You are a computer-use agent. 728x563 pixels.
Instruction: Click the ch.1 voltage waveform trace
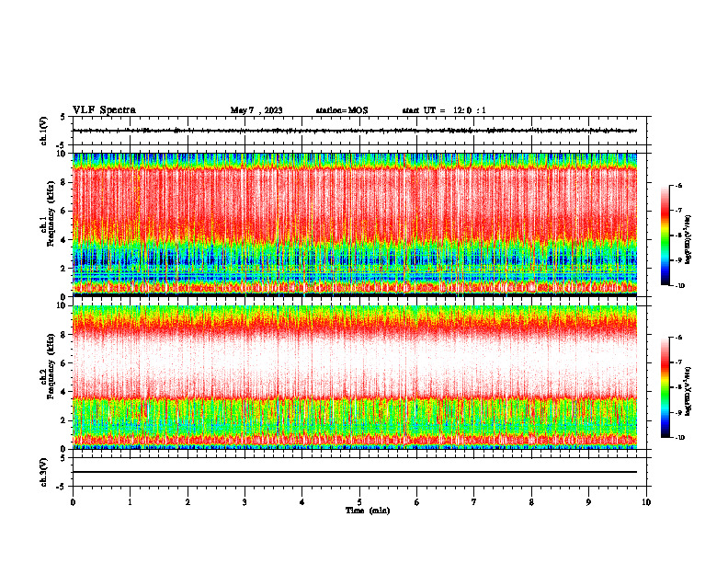[x=355, y=131]
